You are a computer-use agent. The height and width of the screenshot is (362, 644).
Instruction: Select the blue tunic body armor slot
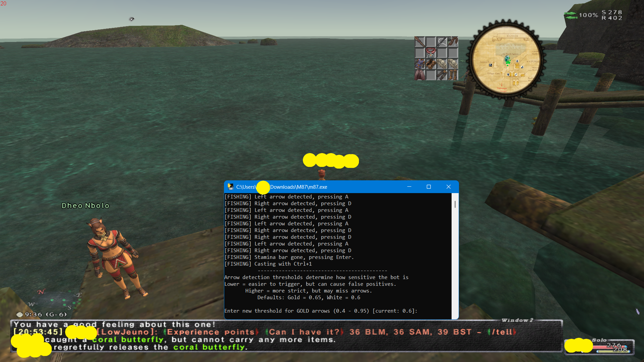coord(420,64)
